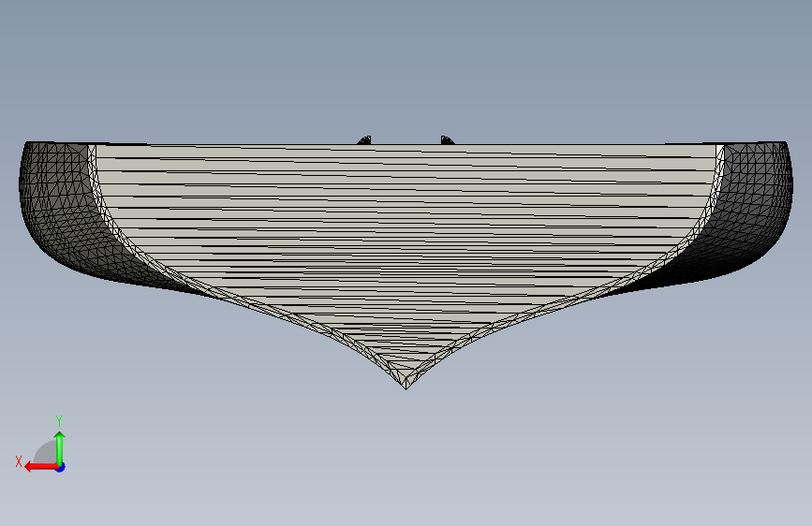Click the red X axis arrow of the triad
The width and height of the screenshot is (812, 526).
pos(40,467)
